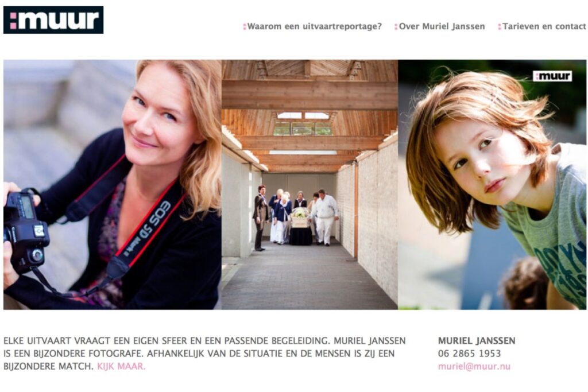The width and height of the screenshot is (588, 392).
Task: Click pink colon marker before 'Tarieven en contact'
Action: [x=500, y=26]
